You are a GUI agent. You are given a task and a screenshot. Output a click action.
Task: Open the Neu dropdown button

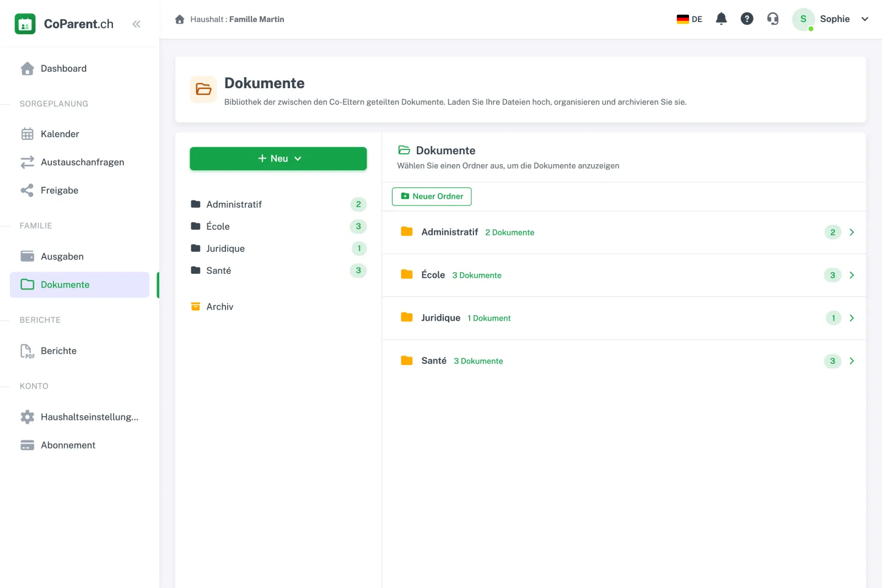(278, 159)
